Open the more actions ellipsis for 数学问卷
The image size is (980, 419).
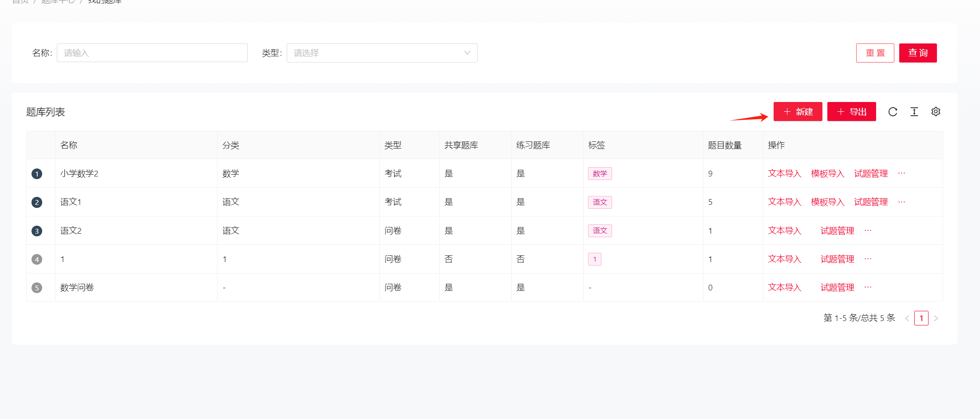pos(868,287)
